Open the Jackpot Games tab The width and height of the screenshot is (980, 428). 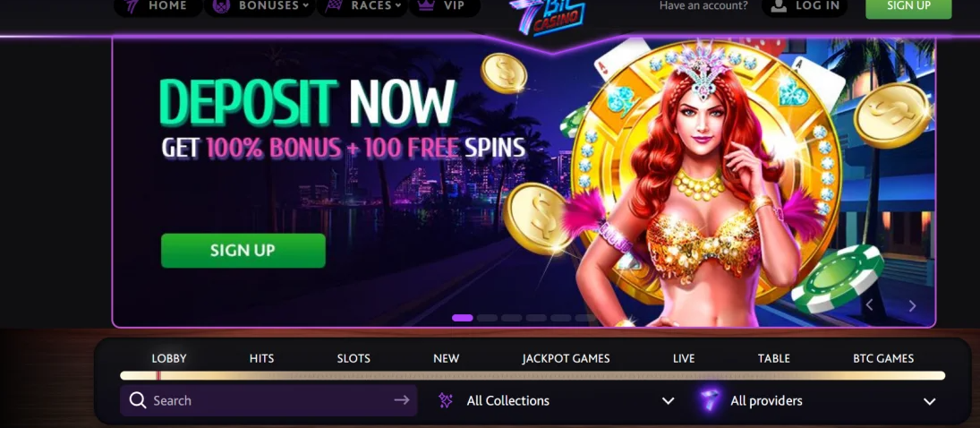tap(566, 358)
